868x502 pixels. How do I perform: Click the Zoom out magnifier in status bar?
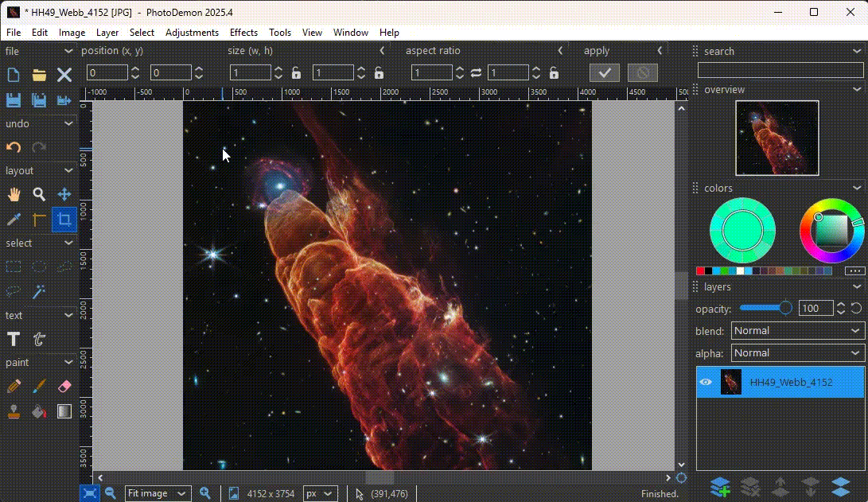point(110,493)
